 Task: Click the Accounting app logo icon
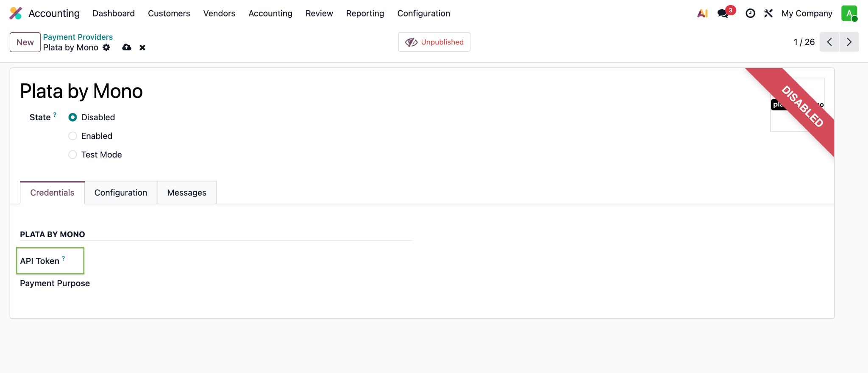[16, 13]
